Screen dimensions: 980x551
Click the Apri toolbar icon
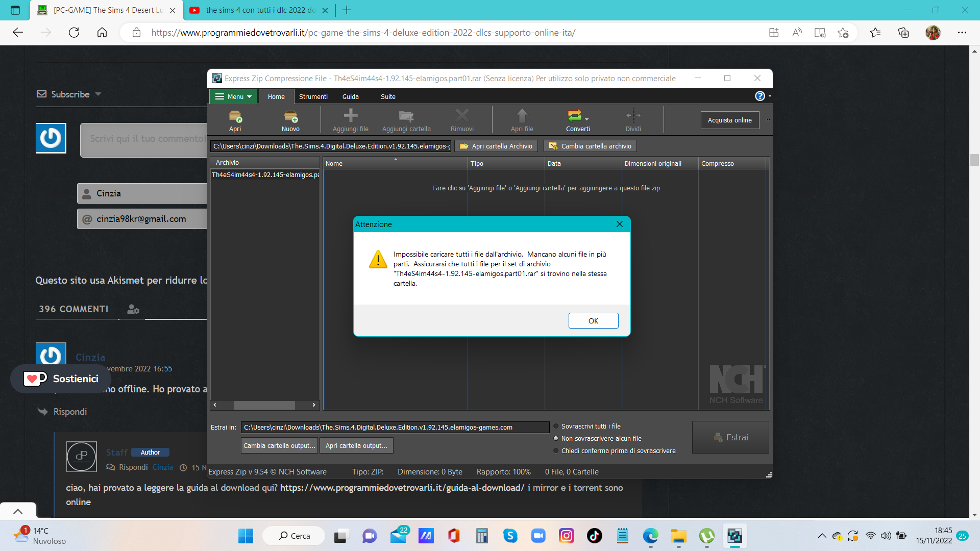(235, 120)
